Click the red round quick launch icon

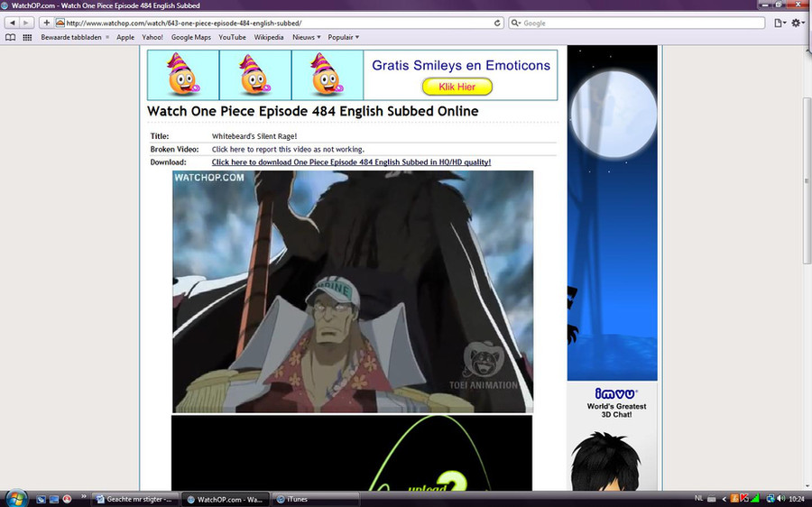[x=67, y=499]
